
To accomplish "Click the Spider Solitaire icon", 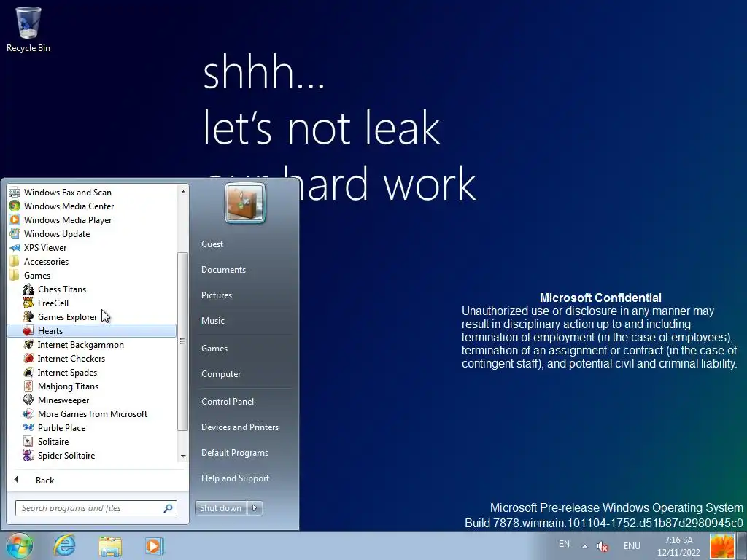I will (x=28, y=455).
